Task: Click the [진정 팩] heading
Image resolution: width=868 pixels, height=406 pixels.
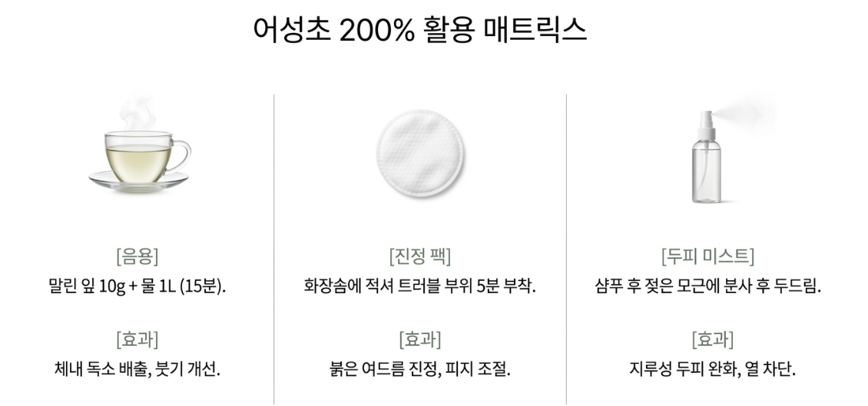Action: [420, 256]
